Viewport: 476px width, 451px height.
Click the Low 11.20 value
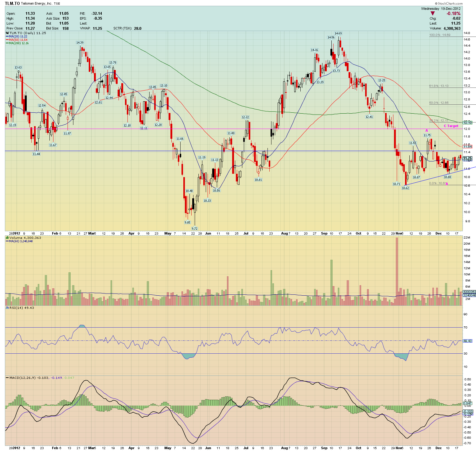click(30, 23)
